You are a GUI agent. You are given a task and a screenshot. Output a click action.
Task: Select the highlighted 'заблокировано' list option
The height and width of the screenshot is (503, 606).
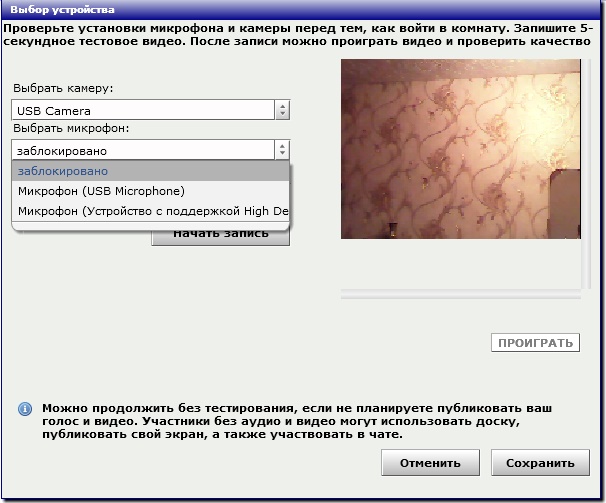150,171
